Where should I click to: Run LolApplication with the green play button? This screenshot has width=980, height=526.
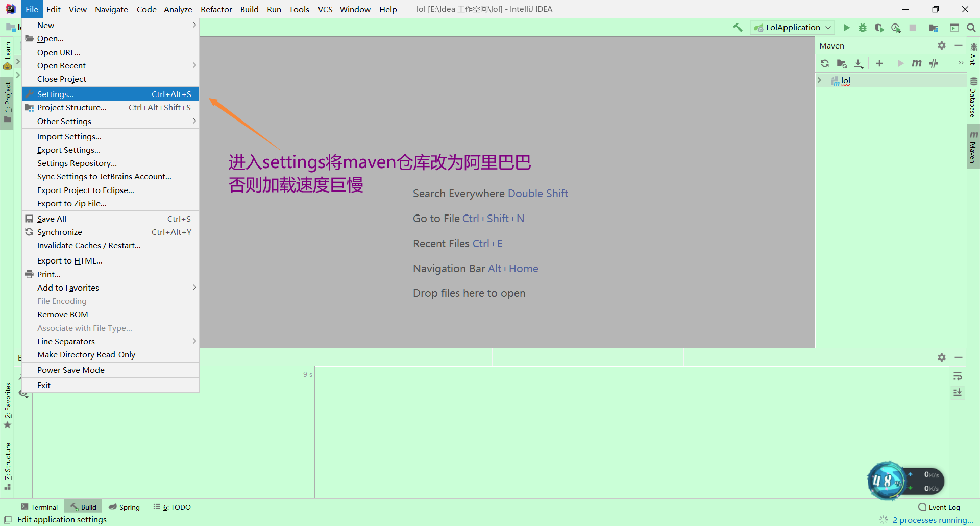pos(846,28)
